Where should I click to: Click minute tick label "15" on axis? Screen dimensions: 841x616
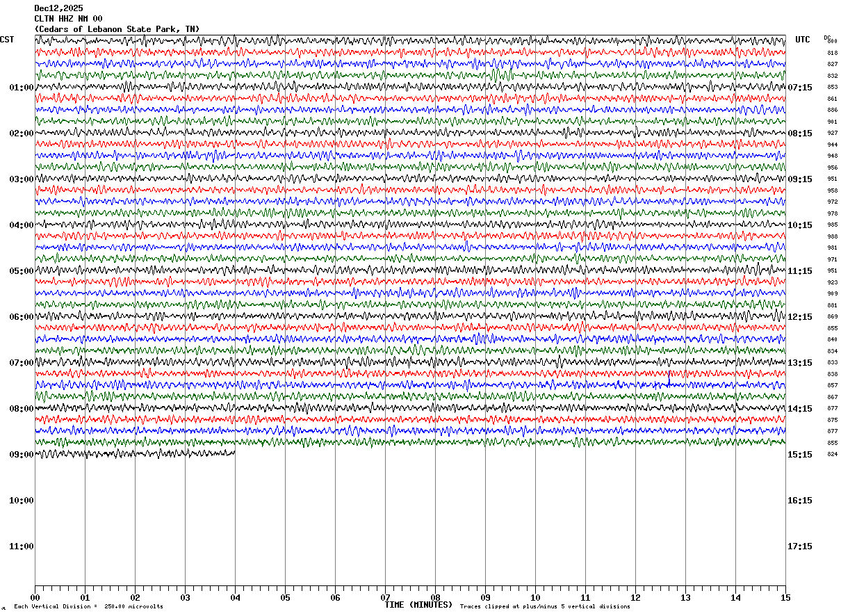click(785, 598)
